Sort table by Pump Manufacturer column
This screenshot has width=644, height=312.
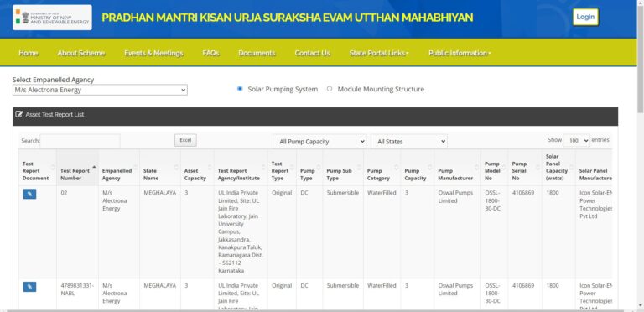point(457,167)
